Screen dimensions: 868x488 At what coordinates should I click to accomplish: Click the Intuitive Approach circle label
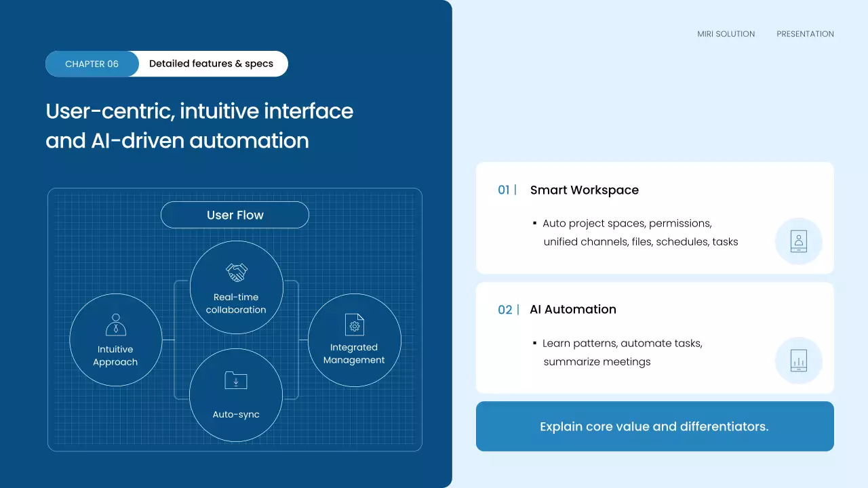pos(115,356)
